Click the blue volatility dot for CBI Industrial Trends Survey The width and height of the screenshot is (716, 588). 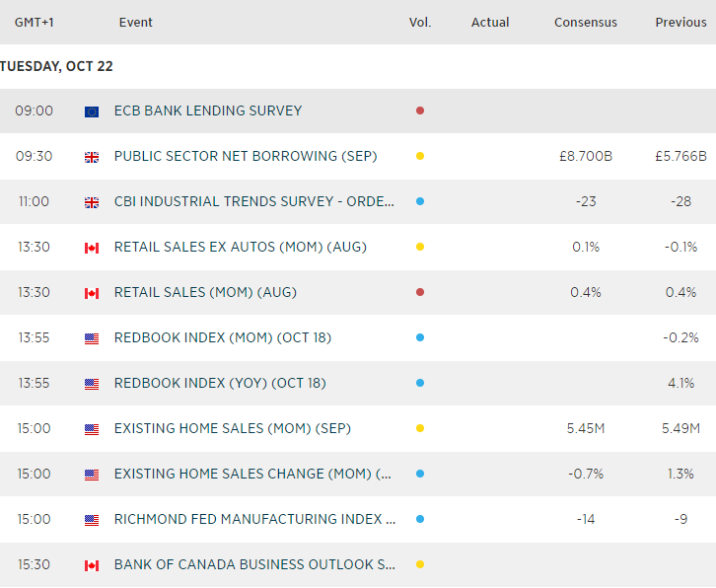click(x=420, y=201)
